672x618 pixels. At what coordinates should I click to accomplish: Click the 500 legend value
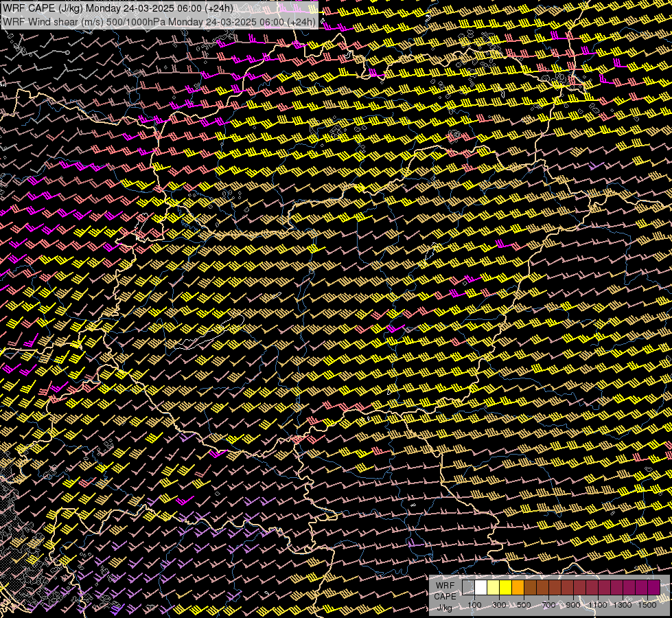524,605
